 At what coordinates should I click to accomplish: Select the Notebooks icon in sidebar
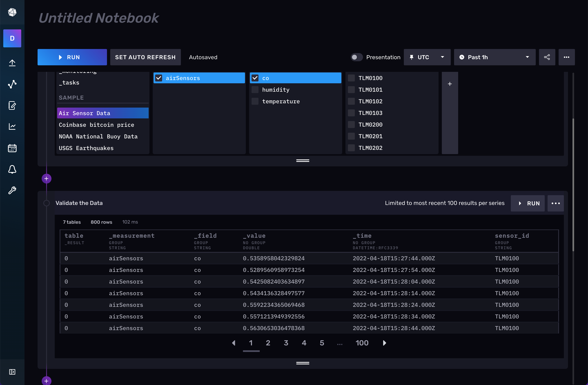pyautogui.click(x=12, y=106)
